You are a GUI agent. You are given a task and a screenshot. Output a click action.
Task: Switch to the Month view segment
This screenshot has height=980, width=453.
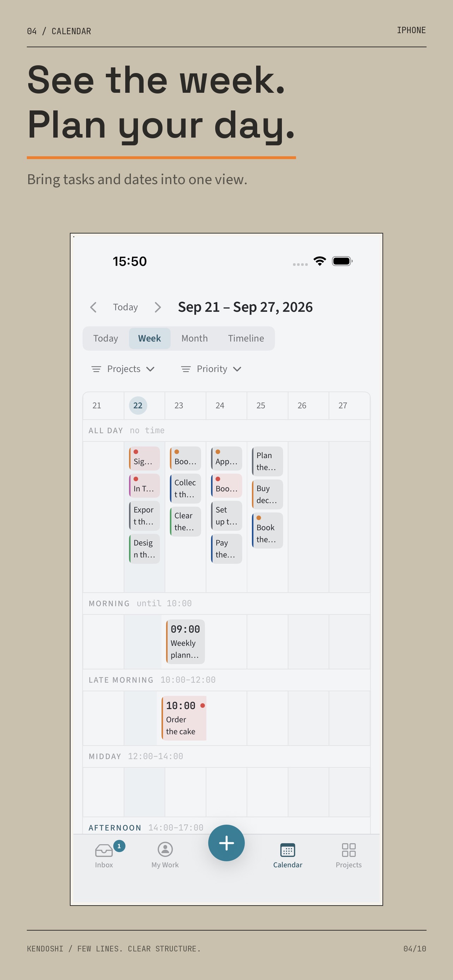click(x=194, y=338)
